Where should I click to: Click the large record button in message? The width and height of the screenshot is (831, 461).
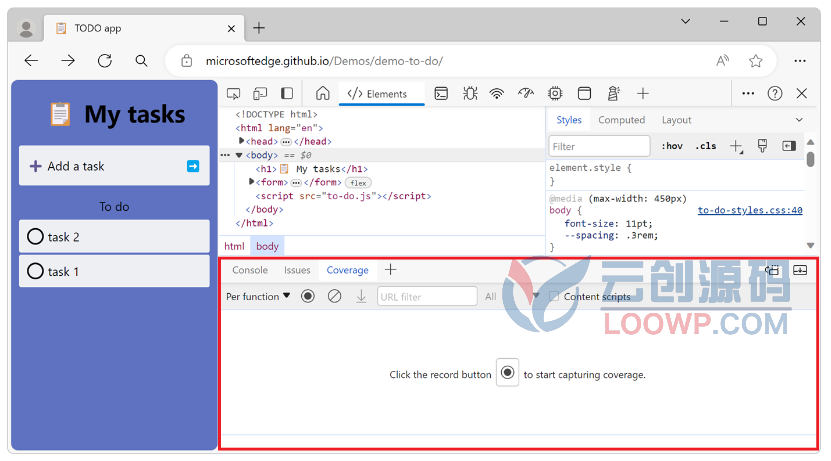[507, 373]
